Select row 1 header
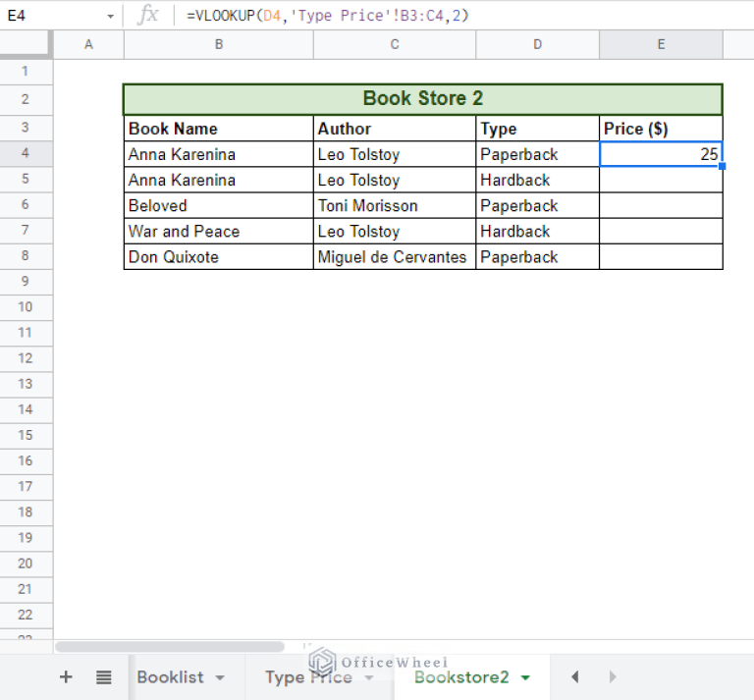The height and width of the screenshot is (700, 754). point(26,72)
